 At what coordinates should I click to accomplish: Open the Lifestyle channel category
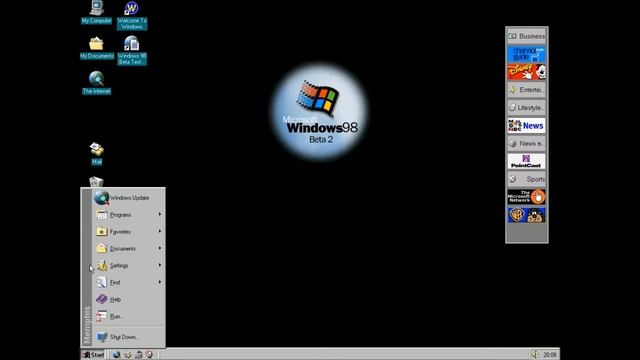[x=527, y=108]
